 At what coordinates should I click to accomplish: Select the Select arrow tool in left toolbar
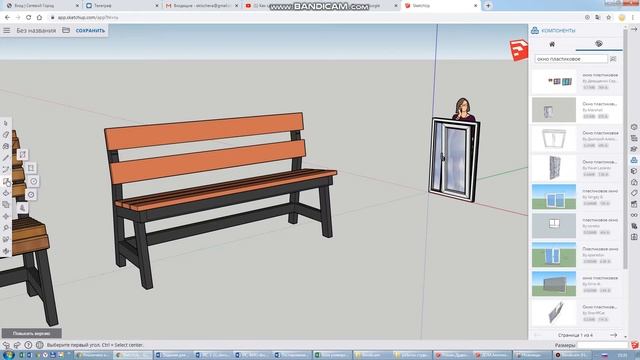click(6, 123)
